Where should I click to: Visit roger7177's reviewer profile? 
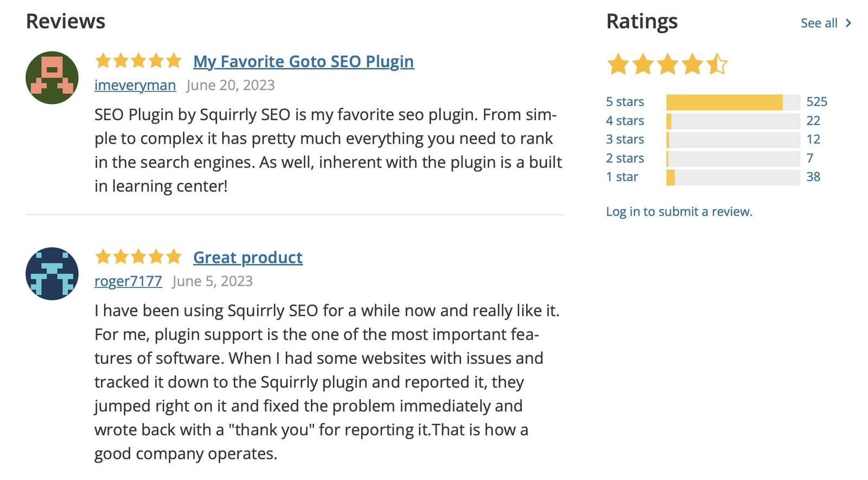point(127,281)
